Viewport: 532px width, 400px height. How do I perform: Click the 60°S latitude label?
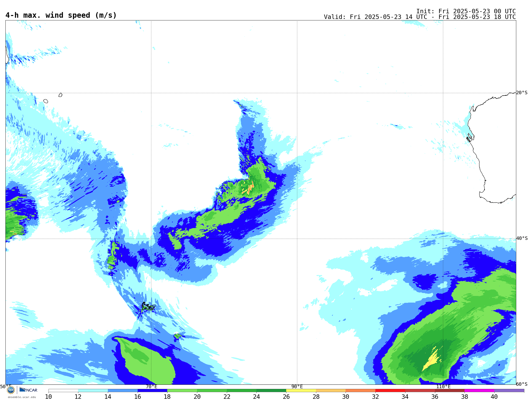point(522,384)
